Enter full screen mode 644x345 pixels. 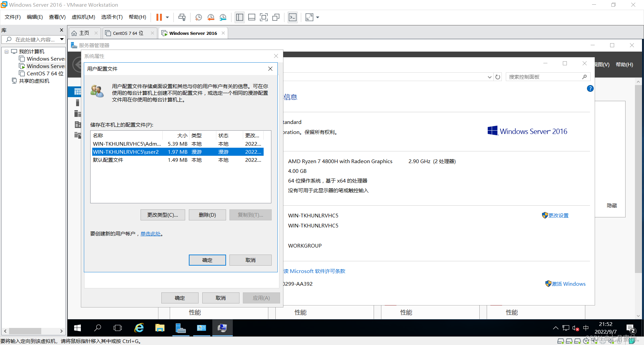pyautogui.click(x=264, y=17)
